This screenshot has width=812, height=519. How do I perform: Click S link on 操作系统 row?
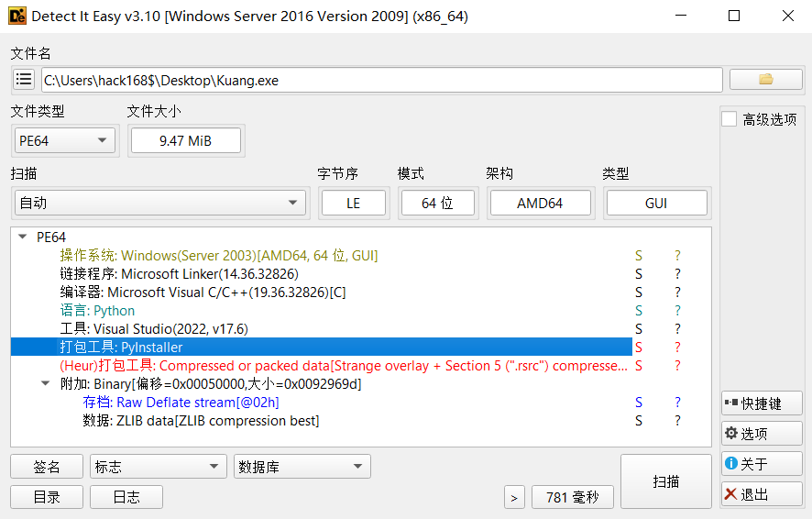(639, 255)
